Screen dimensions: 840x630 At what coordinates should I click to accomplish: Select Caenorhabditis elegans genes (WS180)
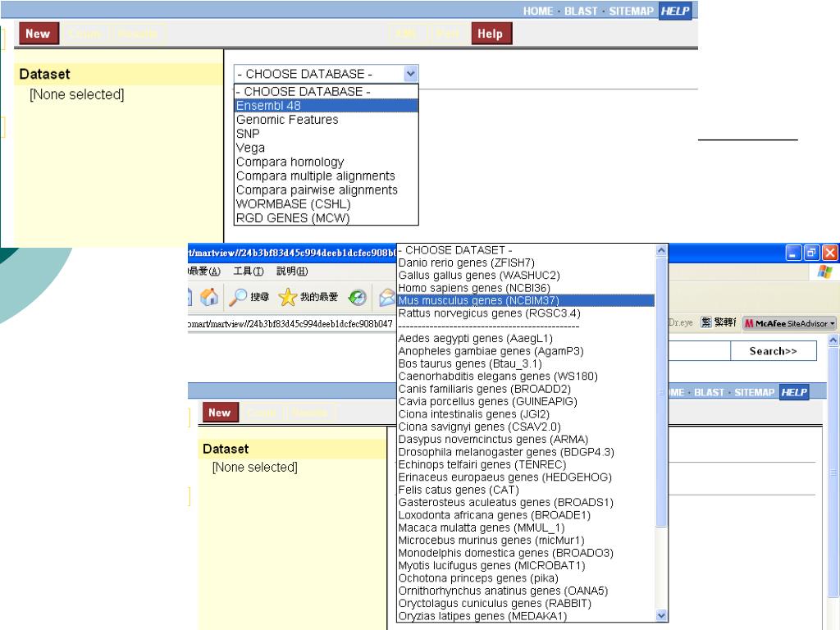526,376
